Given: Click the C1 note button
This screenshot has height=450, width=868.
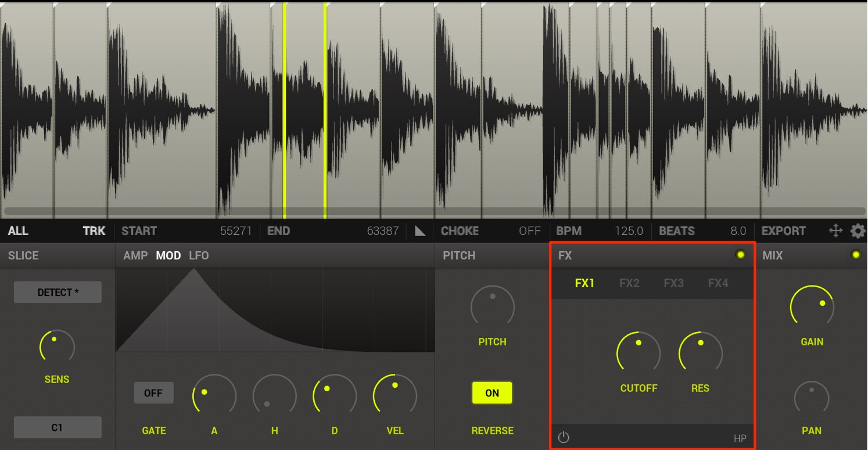Looking at the screenshot, I should [58, 427].
